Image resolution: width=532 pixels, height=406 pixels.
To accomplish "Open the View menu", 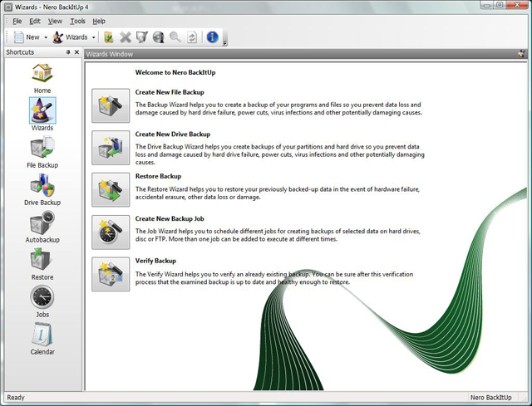I will [55, 21].
